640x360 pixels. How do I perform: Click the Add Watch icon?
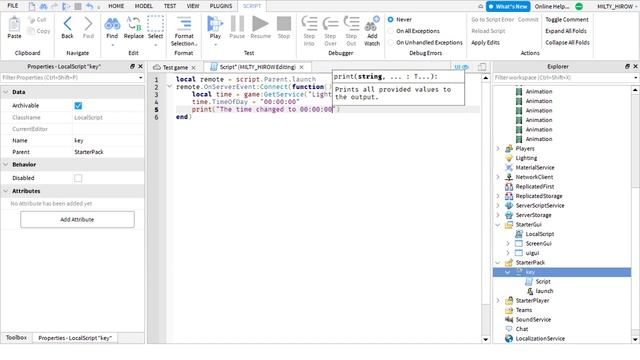pos(372,24)
